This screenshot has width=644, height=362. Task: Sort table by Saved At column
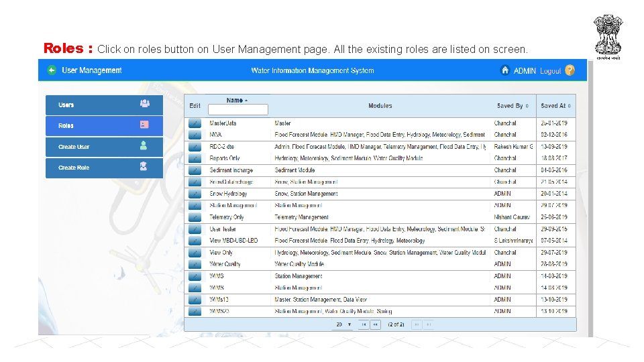555,106
